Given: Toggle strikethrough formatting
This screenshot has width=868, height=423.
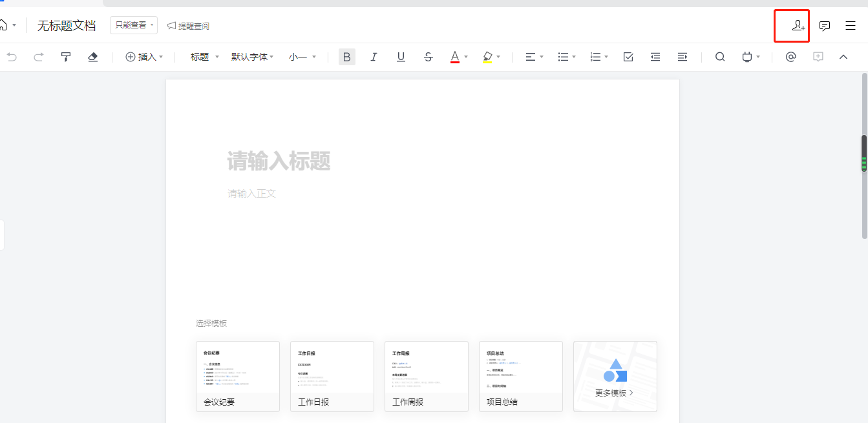Looking at the screenshot, I should coord(428,57).
